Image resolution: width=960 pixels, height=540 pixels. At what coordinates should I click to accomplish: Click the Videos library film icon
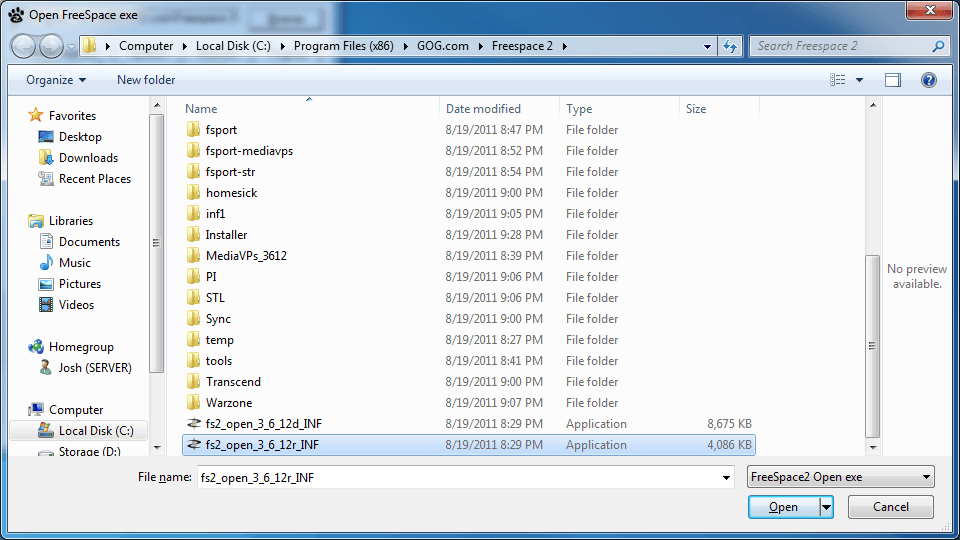click(46, 305)
